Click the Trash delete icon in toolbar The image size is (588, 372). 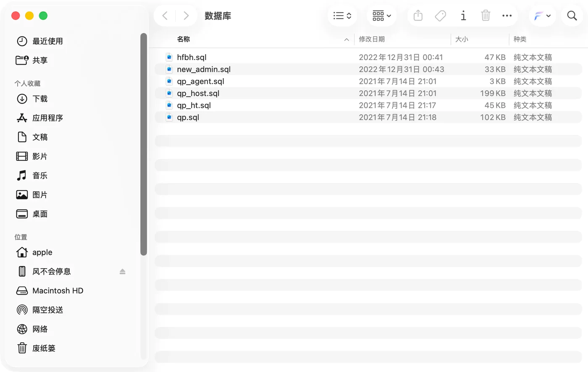(x=486, y=16)
